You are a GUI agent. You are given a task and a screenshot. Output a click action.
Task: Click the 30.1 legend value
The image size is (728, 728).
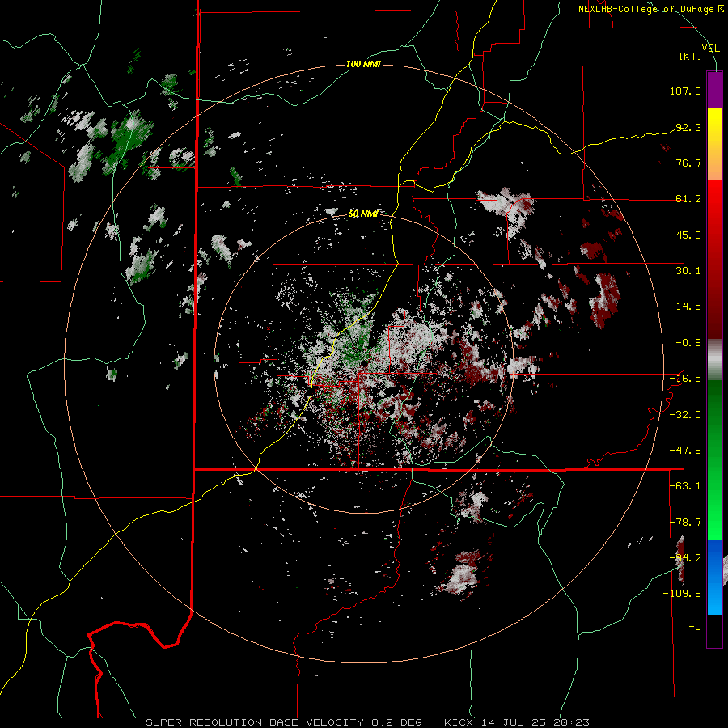[x=688, y=271]
